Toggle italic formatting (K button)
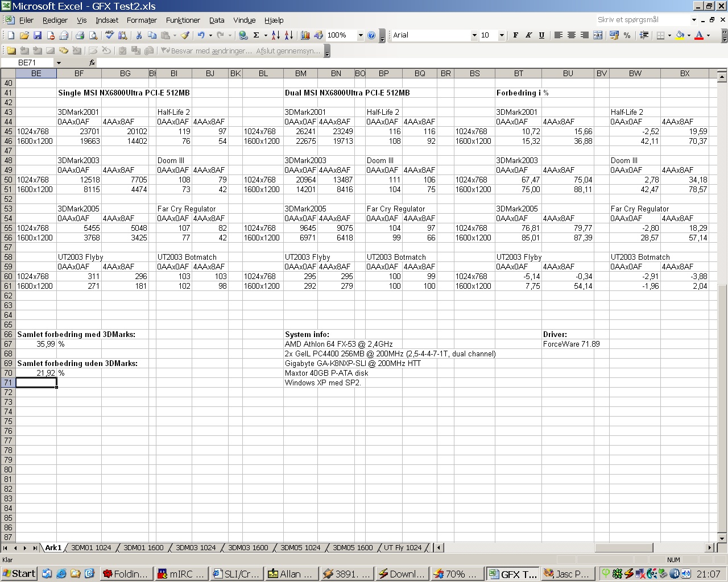 [x=528, y=35]
